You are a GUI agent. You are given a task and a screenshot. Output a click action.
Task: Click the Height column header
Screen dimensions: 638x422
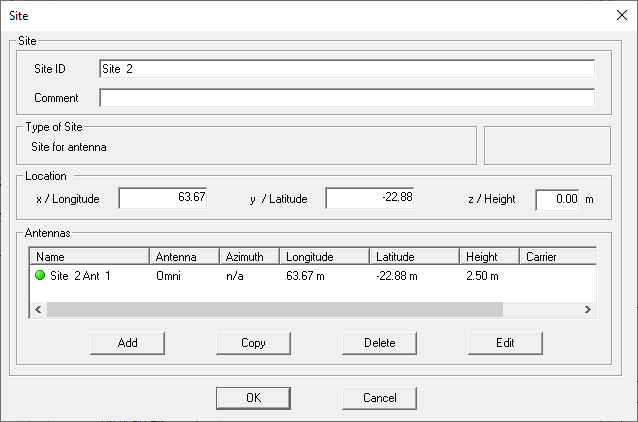(489, 257)
